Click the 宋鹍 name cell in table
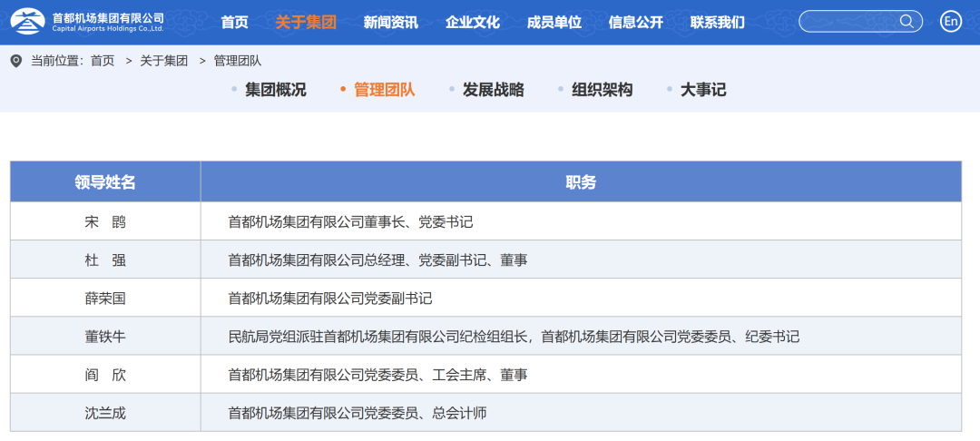Viewport: 980px width, 441px height. pos(105,221)
